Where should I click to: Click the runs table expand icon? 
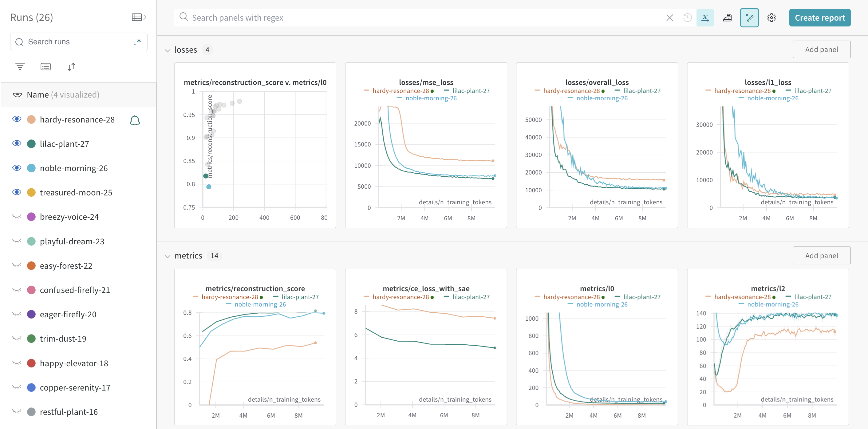(x=139, y=17)
